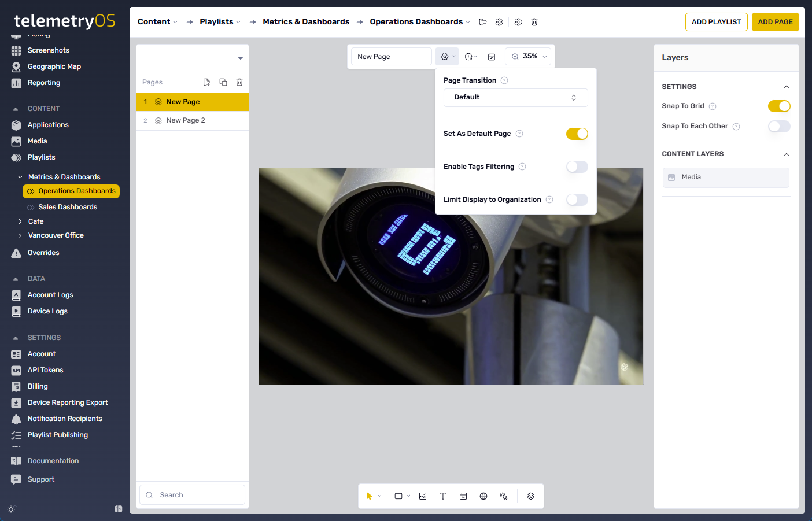Click the ADD PAGE button

pyautogui.click(x=775, y=22)
